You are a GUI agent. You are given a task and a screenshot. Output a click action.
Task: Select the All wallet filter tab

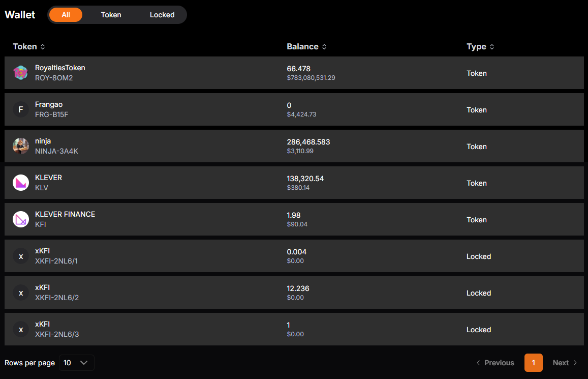tap(66, 15)
